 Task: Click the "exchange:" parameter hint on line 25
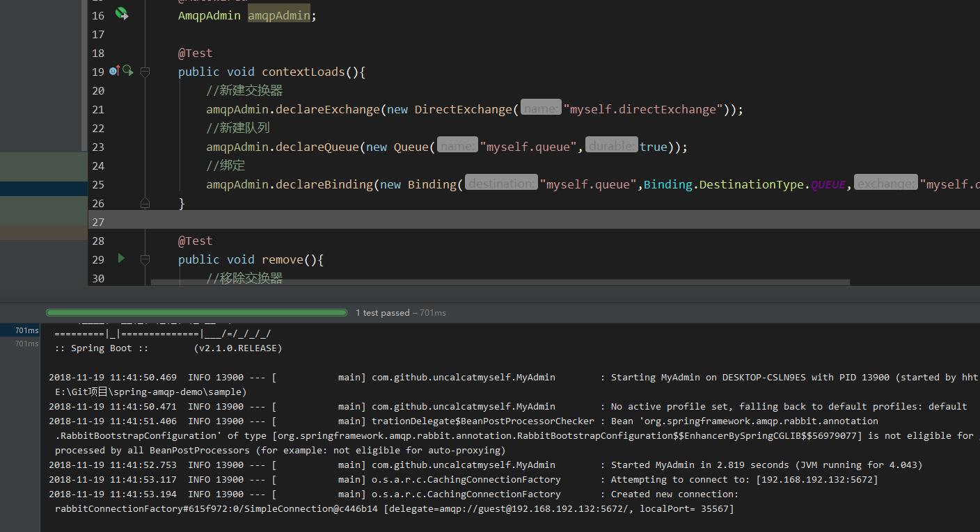885,184
